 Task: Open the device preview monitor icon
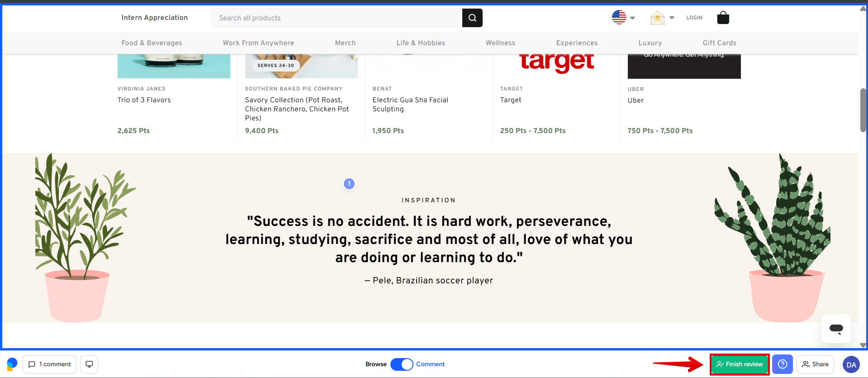coord(89,364)
